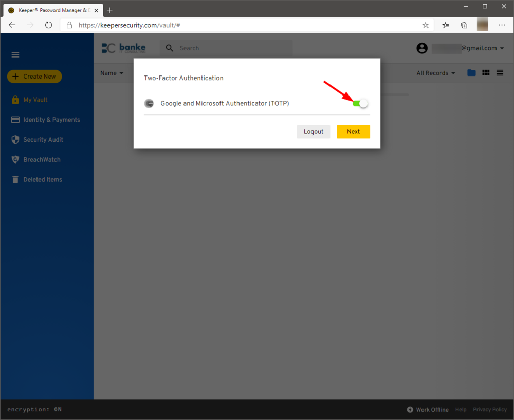Click the browser profile picture

[483, 25]
